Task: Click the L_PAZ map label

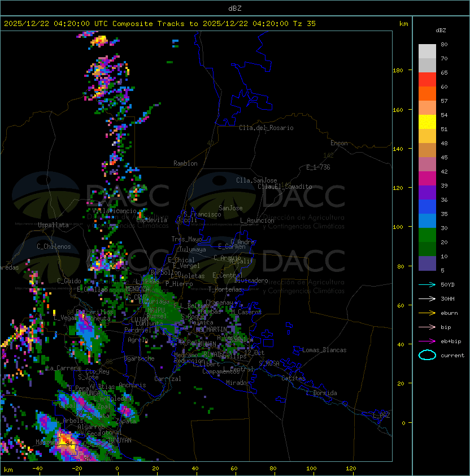Action: click(381, 415)
